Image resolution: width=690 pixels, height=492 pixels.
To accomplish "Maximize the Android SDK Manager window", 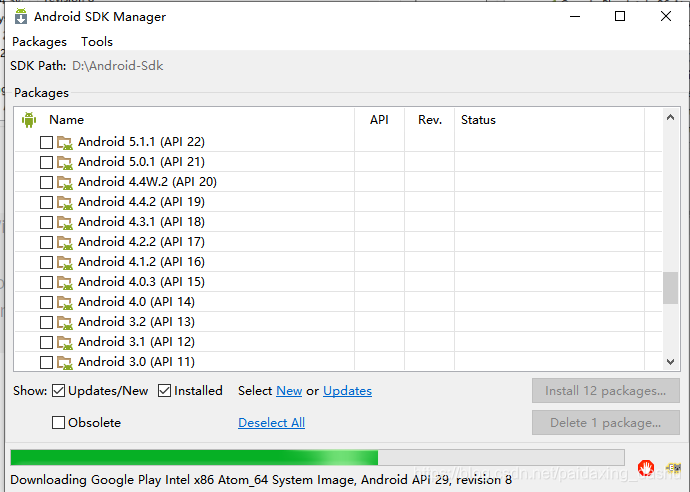I will [620, 16].
